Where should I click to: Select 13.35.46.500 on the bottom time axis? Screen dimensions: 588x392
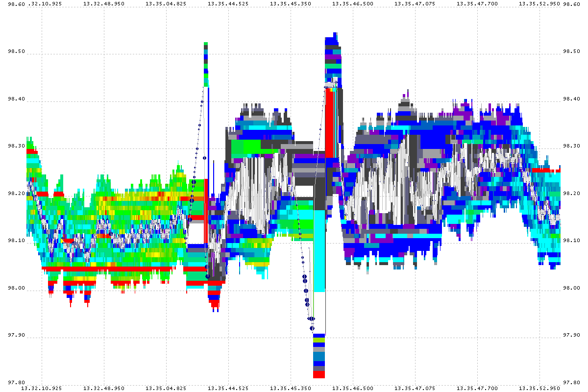pos(353,388)
